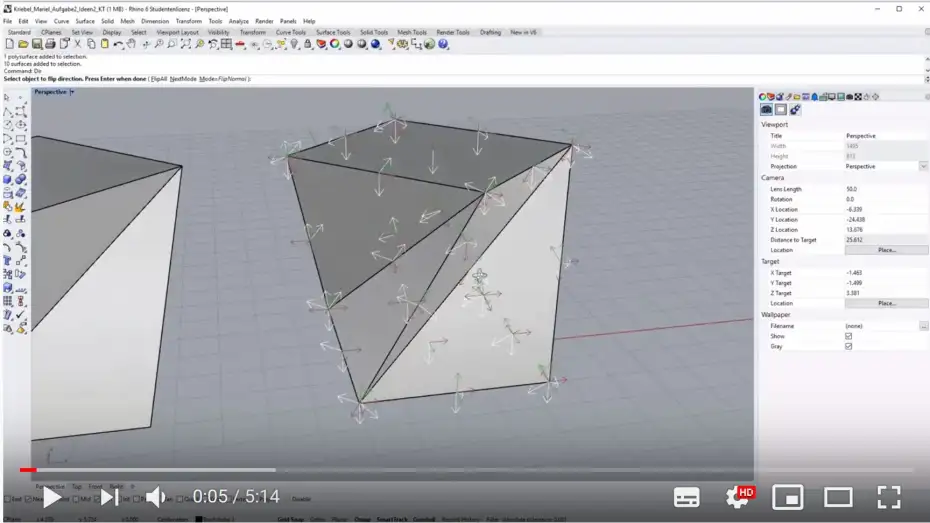
Task: Click the blue Help question mark icon
Action: click(443, 44)
